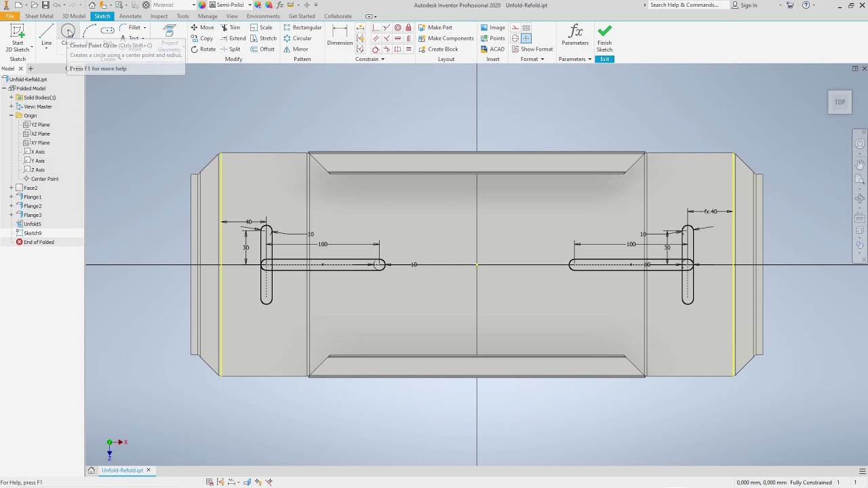The height and width of the screenshot is (488, 868).
Task: Open the Fillet dropdown arrow
Action: (144, 28)
